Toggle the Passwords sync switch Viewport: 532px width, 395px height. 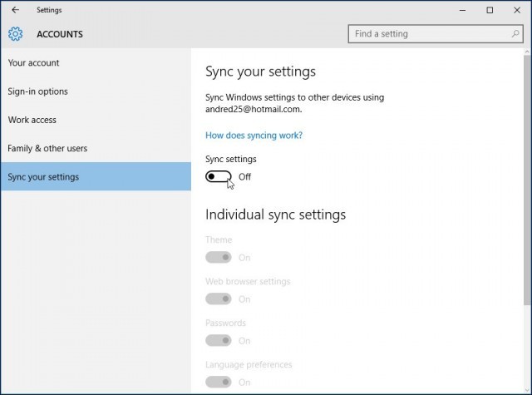[x=218, y=340]
